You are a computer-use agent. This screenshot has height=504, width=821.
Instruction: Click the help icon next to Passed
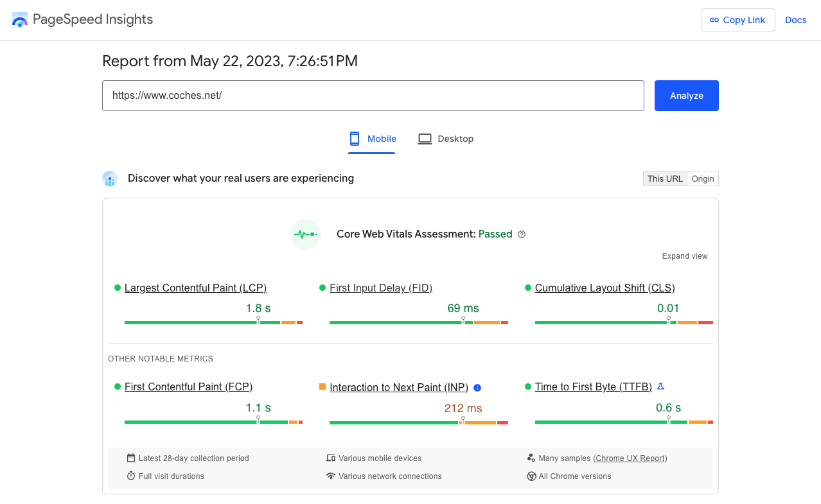pyautogui.click(x=522, y=234)
